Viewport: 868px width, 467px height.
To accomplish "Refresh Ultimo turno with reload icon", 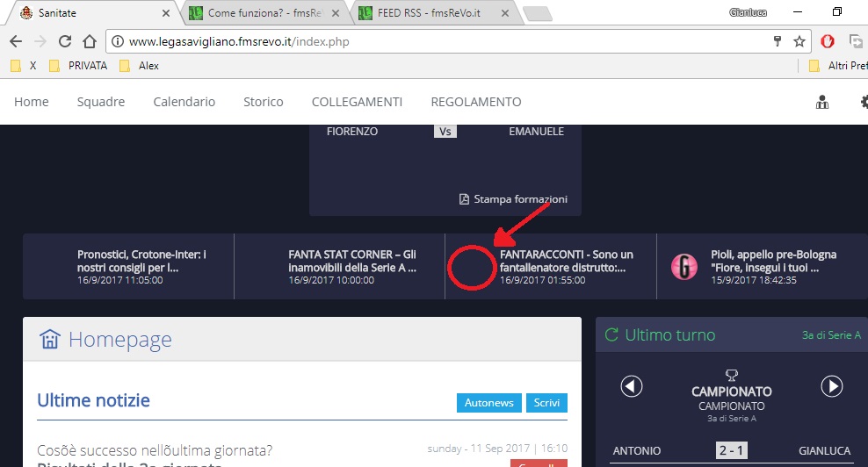I will [x=611, y=334].
